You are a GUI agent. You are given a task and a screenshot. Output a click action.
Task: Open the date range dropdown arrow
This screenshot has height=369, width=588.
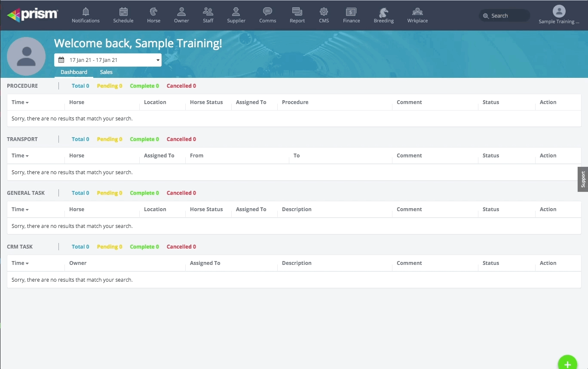158,60
